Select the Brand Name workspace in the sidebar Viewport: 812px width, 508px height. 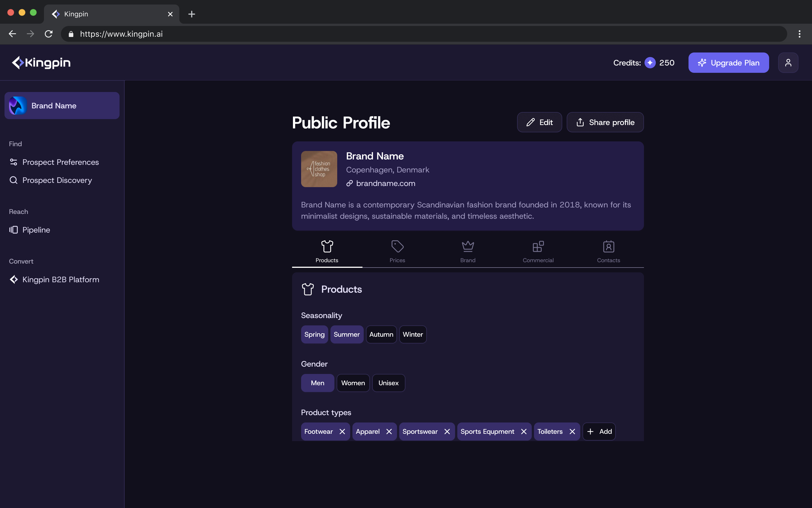62,106
